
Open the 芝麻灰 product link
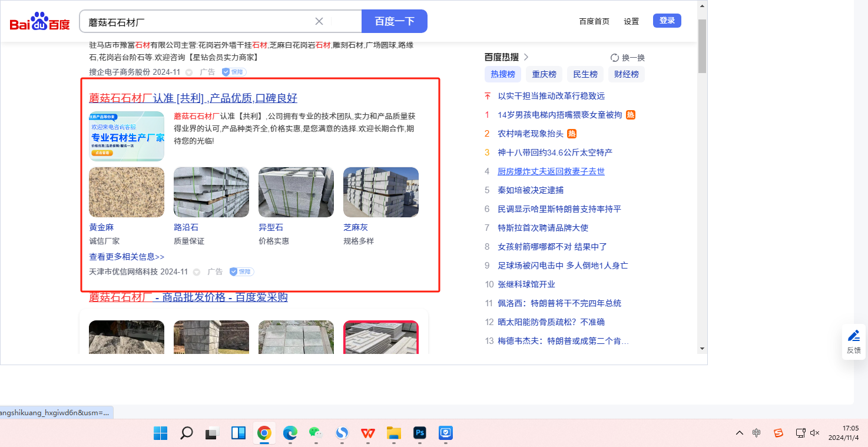(356, 227)
